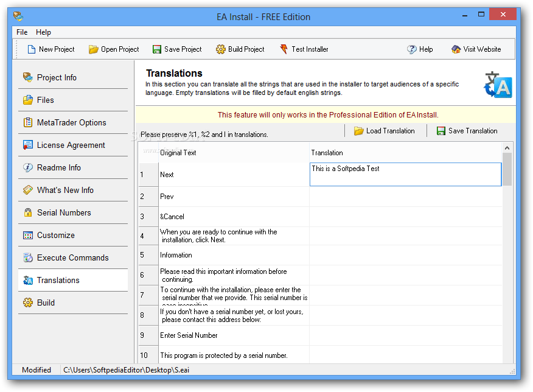
Task: Click the 'Modified' status bar entry
Action: [37, 370]
